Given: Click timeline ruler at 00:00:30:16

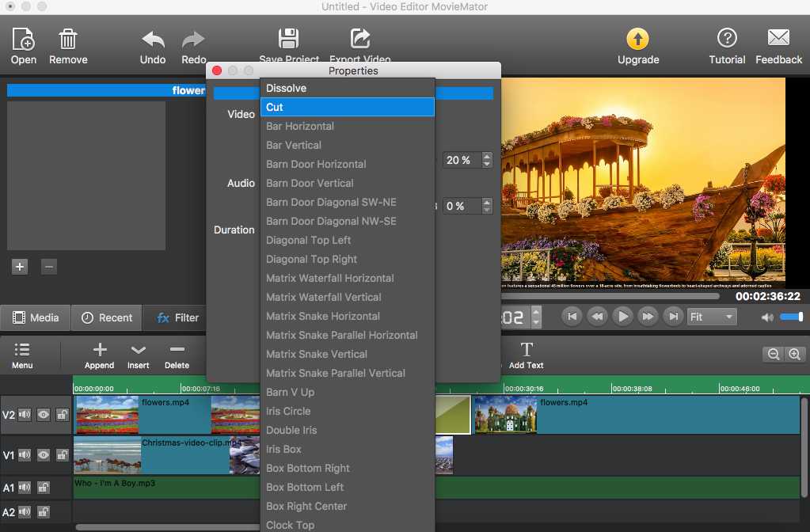Looking at the screenshot, I should (x=523, y=389).
